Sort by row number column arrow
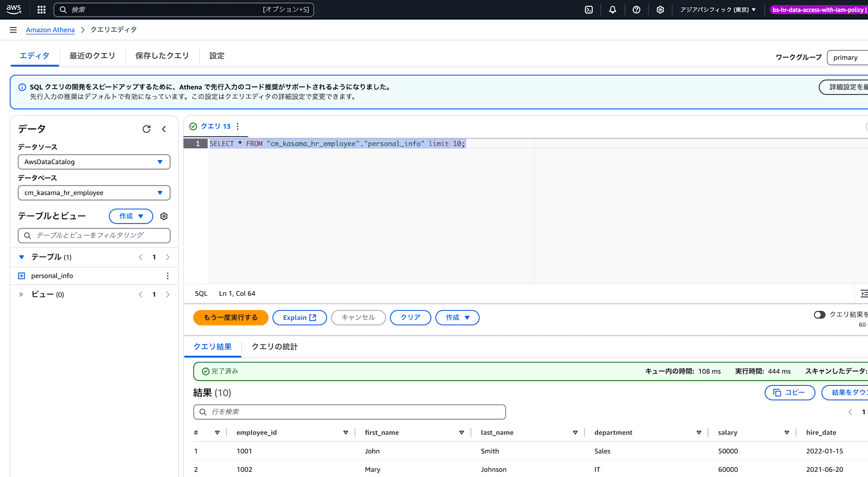 [217, 433]
